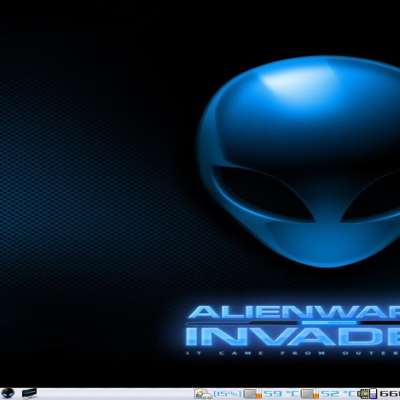
Task: Click the 52 °C temperature reading
Action: [338, 394]
